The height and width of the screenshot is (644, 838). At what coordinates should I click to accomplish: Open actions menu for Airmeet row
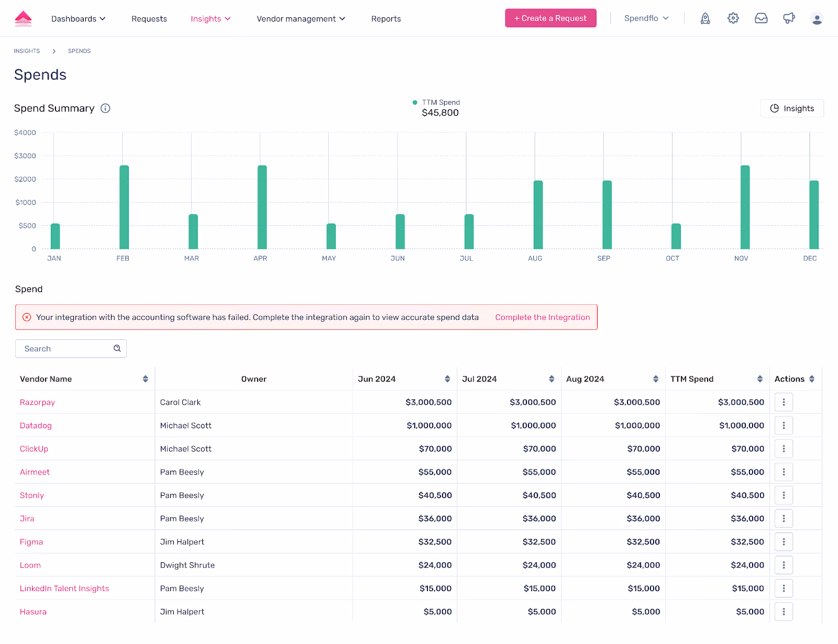tap(784, 472)
